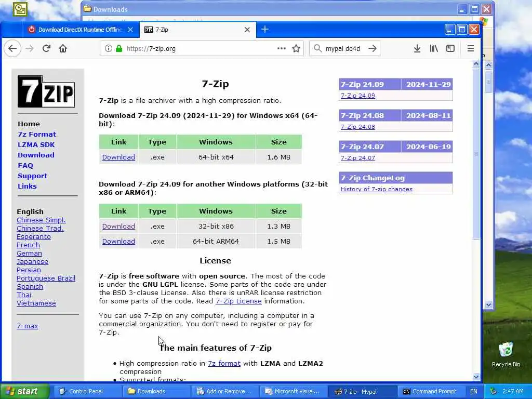This screenshot has height=399, width=532.
Task: Click the page scrollbar up arrow
Action: (476, 64)
